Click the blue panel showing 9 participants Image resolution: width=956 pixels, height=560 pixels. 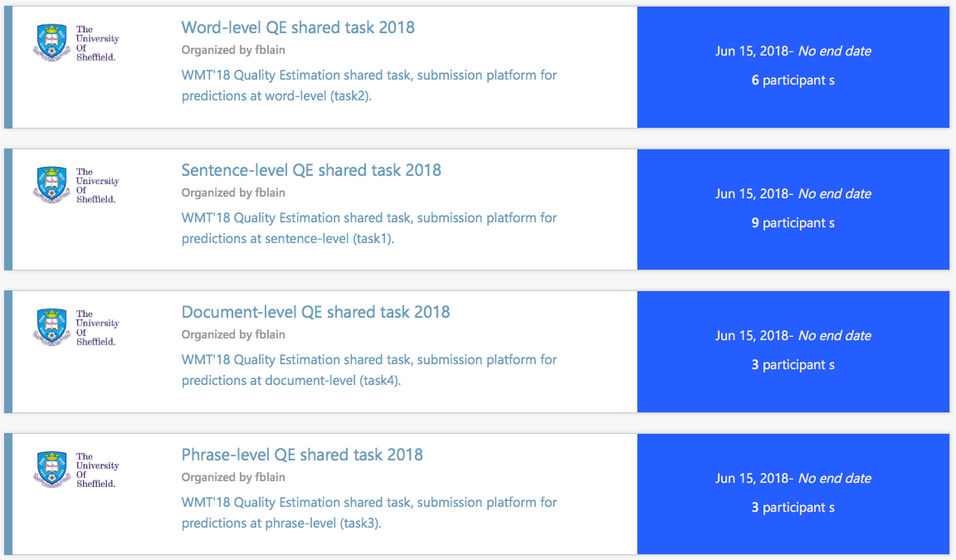(793, 210)
